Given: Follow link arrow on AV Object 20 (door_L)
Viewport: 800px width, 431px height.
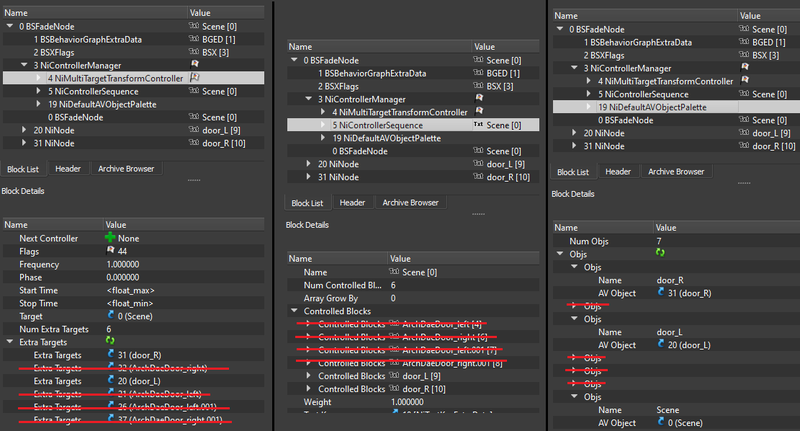Looking at the screenshot, I should [661, 344].
